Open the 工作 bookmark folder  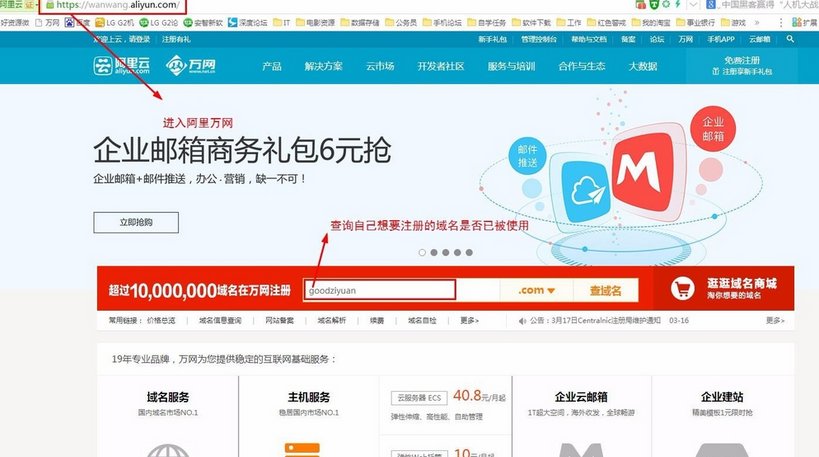[x=569, y=22]
